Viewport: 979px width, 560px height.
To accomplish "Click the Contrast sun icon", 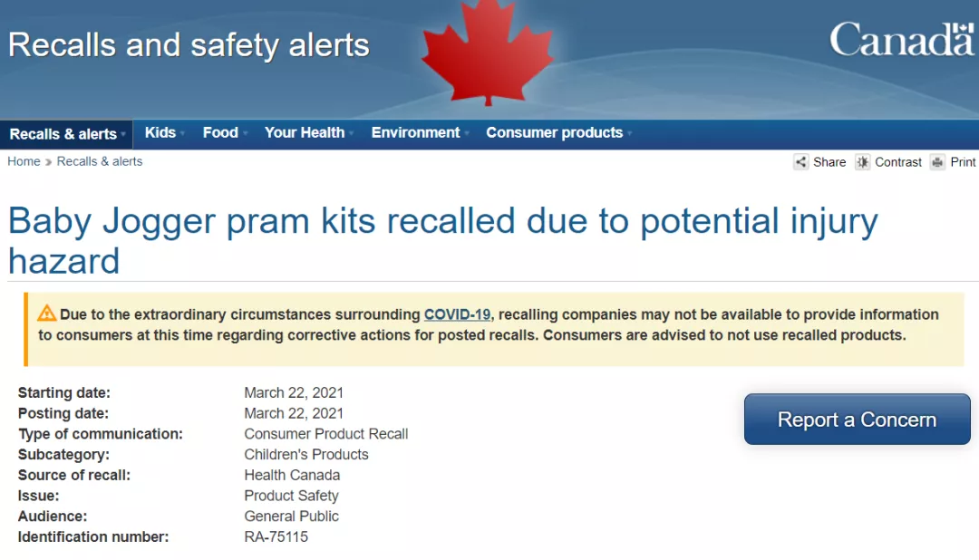I will [x=863, y=162].
